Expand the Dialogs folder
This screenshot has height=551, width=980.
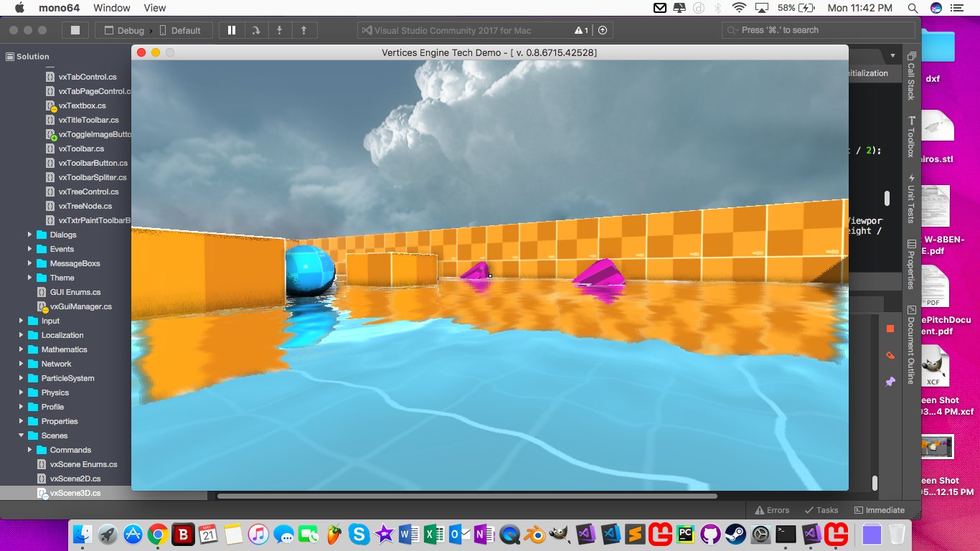(x=30, y=235)
